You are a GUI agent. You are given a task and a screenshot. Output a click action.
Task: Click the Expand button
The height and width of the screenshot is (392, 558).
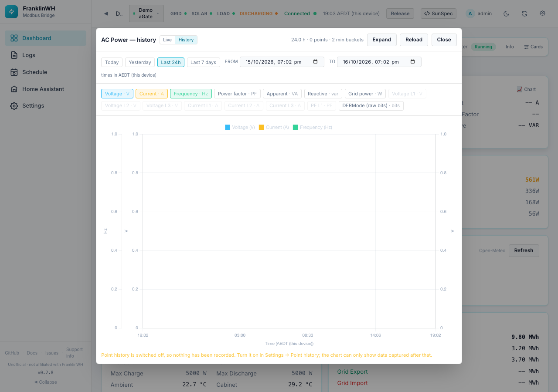click(381, 40)
